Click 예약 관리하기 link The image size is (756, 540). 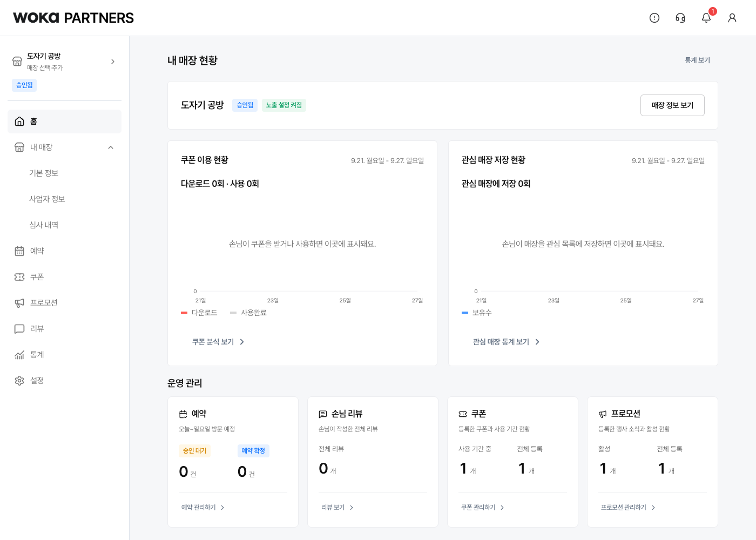202,508
